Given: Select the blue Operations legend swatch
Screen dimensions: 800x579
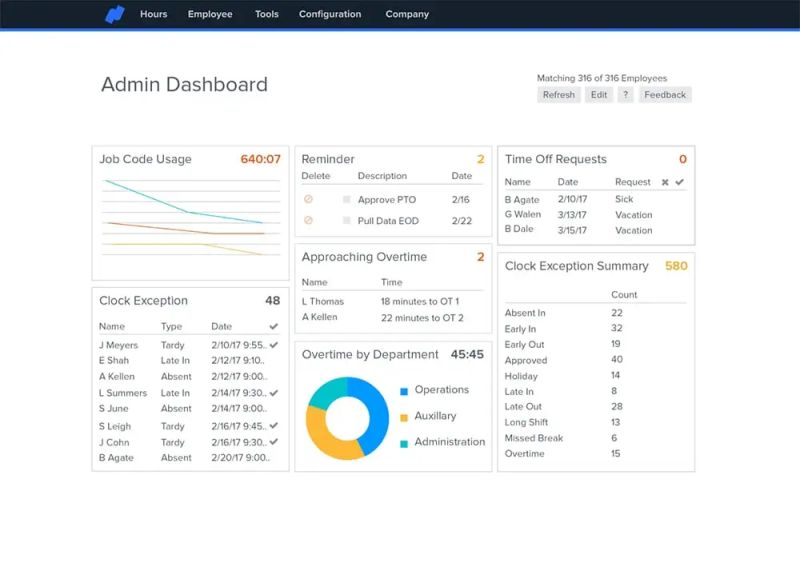Looking at the screenshot, I should [404, 390].
